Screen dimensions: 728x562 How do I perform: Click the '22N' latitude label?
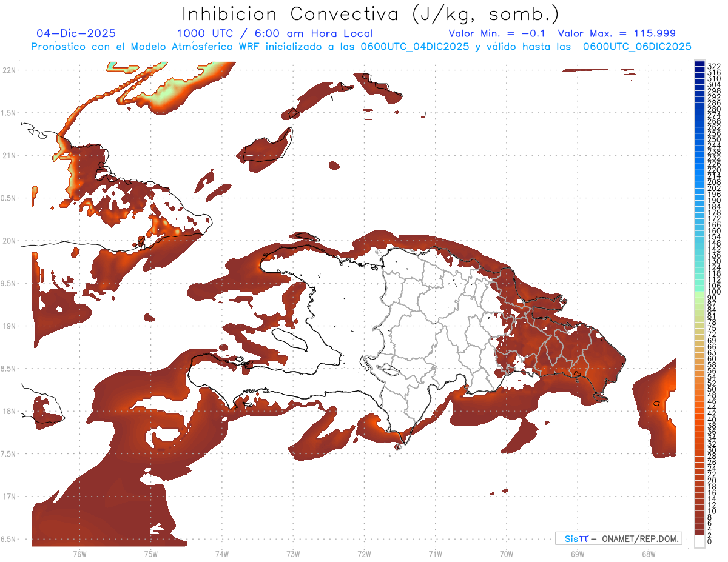tap(8, 70)
